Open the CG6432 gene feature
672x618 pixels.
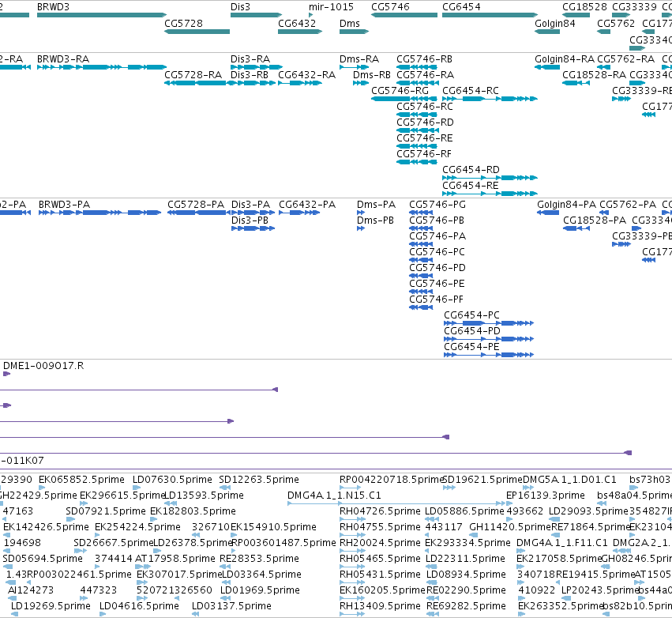pos(300,32)
